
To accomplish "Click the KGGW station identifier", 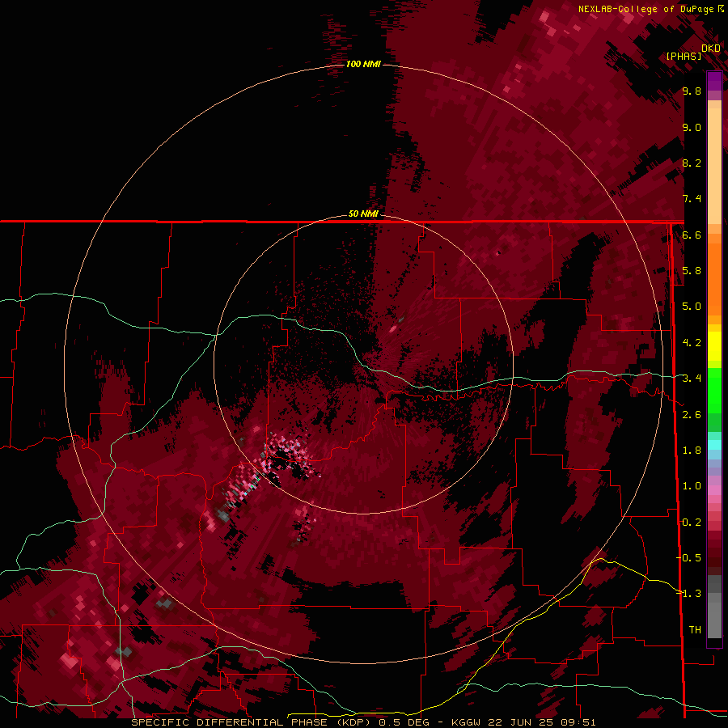I will point(466,722).
